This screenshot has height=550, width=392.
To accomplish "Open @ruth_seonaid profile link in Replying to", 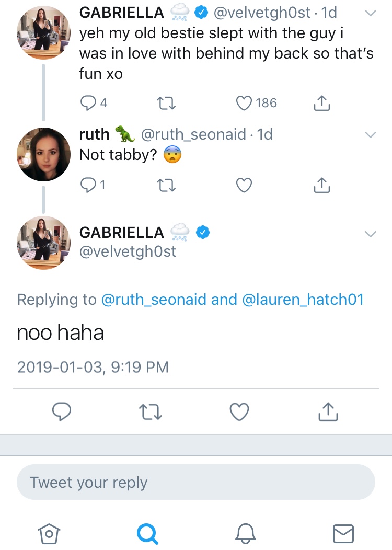I will coord(154,300).
